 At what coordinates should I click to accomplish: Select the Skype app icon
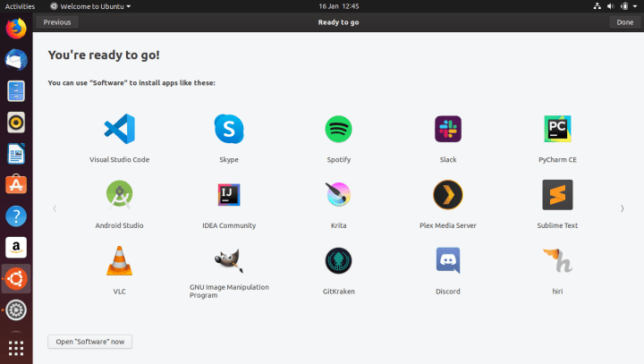pos(229,129)
